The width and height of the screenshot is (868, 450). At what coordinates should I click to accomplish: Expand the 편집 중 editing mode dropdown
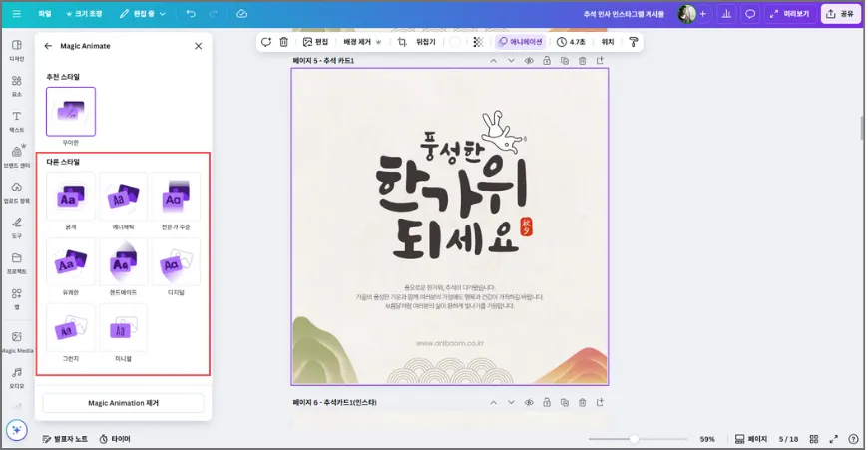pyautogui.click(x=143, y=14)
